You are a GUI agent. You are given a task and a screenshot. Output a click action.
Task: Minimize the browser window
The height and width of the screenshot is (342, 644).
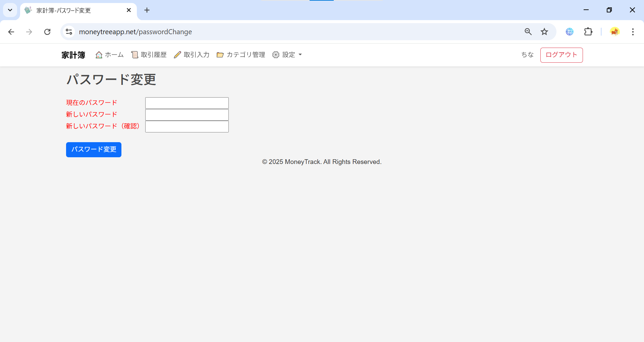coord(586,10)
